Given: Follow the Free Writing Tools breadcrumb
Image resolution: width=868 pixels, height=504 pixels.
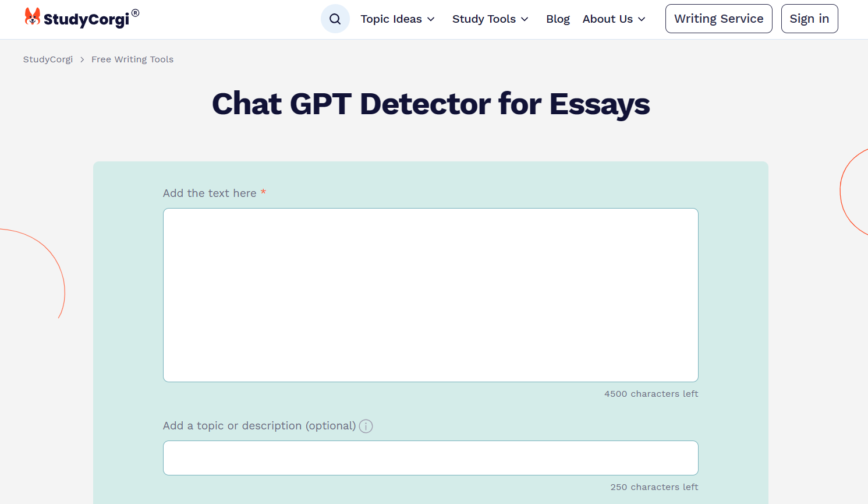Looking at the screenshot, I should (x=132, y=59).
